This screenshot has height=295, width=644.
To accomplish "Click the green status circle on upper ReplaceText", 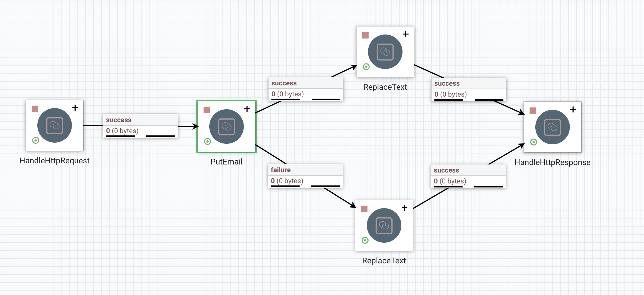I will coord(366,67).
